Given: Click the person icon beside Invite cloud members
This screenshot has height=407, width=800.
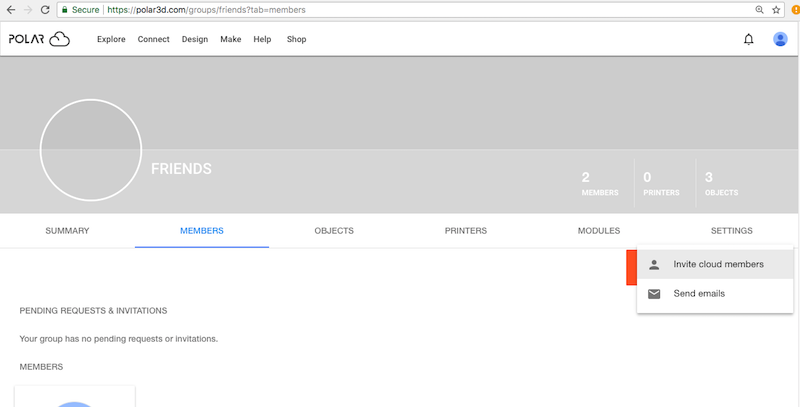Looking at the screenshot, I should [x=654, y=265].
